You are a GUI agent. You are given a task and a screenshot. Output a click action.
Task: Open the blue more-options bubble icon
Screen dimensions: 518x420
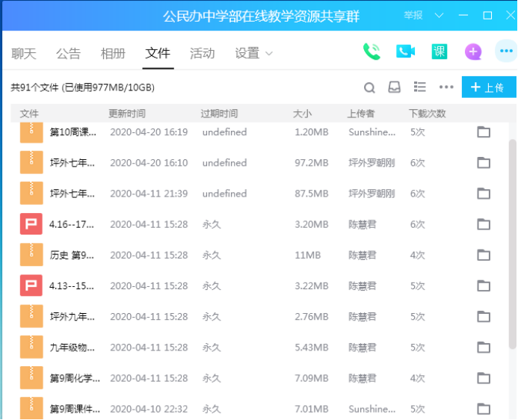click(505, 52)
